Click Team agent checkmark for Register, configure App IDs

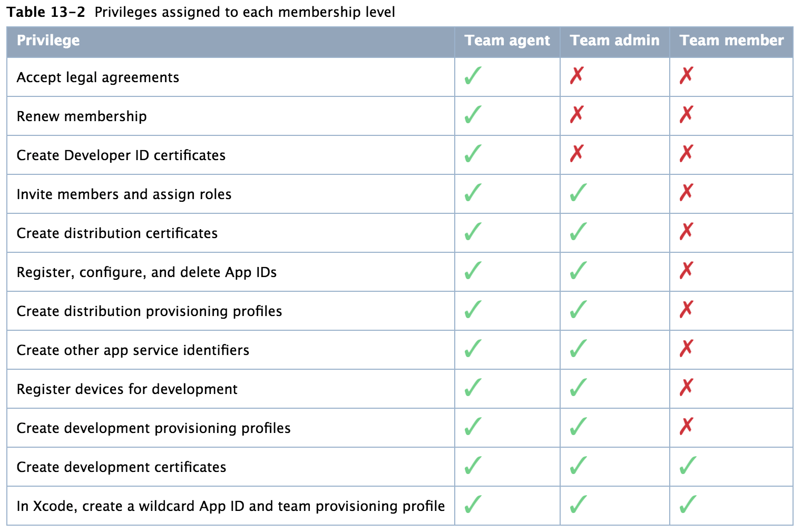pos(473,271)
